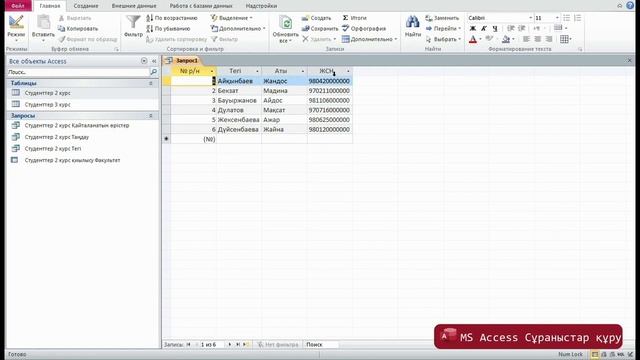The width and height of the screenshot is (640, 360).
Task: Click the background fill color bucket
Action: click(x=506, y=39)
